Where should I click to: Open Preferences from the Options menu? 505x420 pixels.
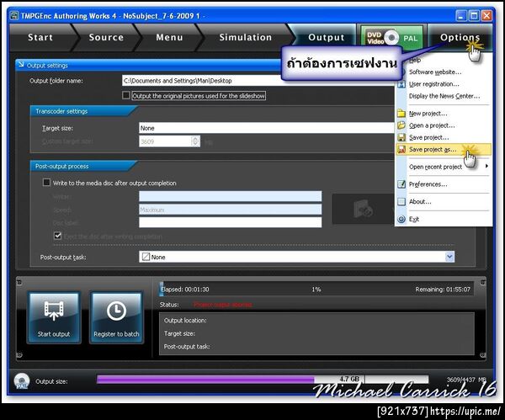pyautogui.click(x=428, y=184)
